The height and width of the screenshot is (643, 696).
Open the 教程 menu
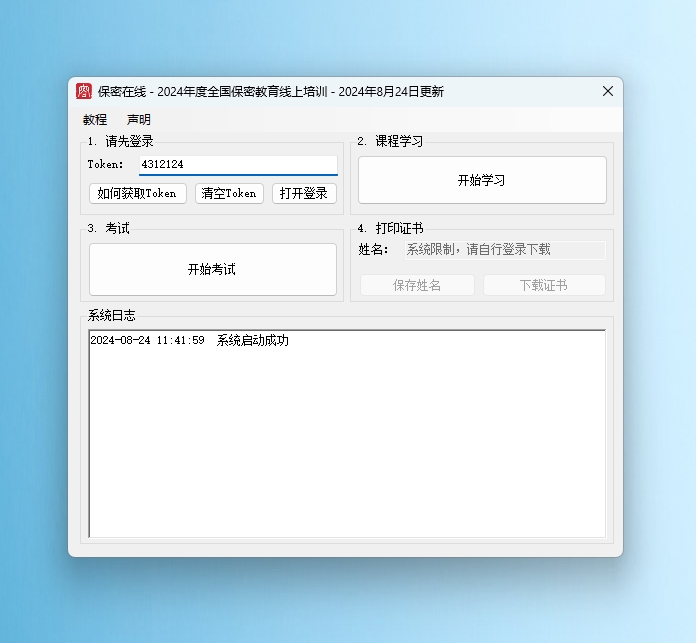(95, 119)
